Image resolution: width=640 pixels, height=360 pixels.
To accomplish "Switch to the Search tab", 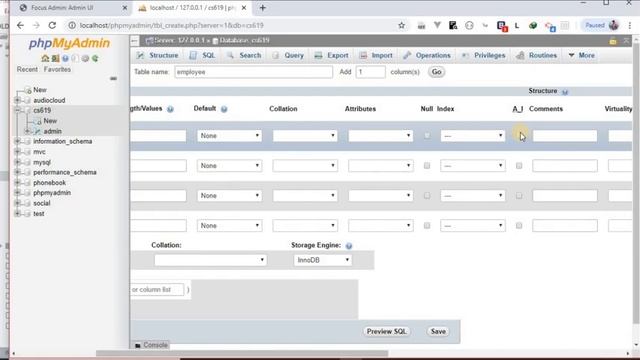I will [x=244, y=56].
